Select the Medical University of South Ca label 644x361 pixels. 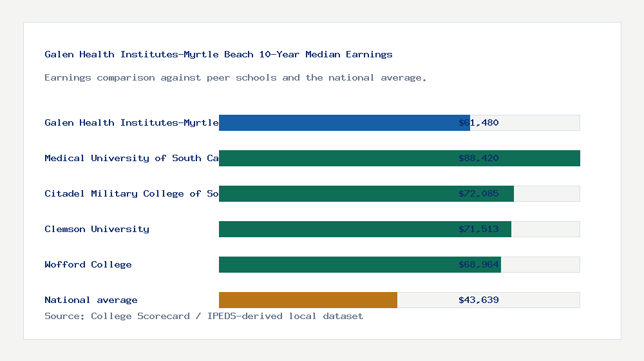point(131,159)
